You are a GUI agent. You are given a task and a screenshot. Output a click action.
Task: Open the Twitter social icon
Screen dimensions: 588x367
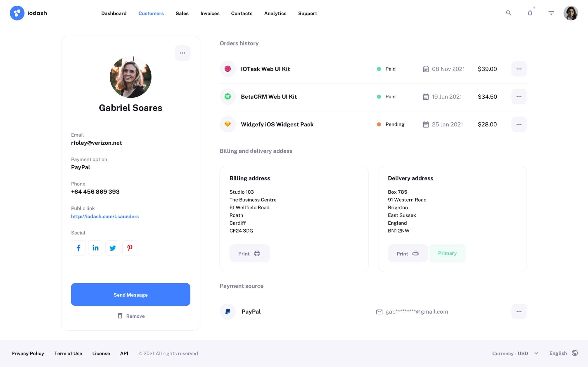tap(113, 248)
